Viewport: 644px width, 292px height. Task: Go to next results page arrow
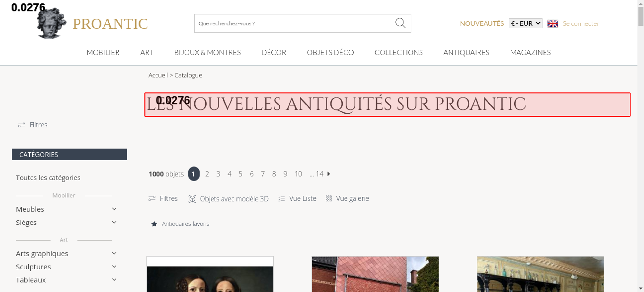pos(329,174)
